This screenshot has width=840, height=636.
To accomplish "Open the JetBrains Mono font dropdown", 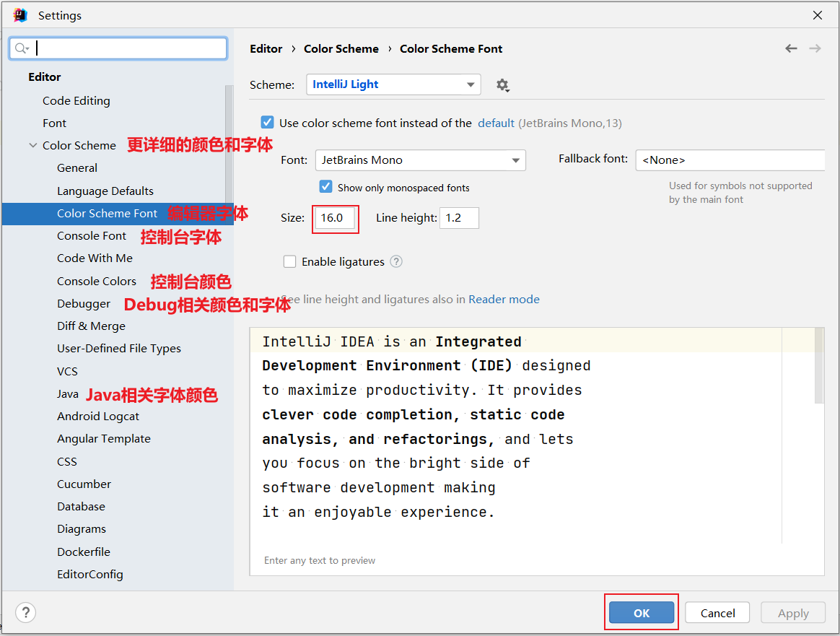I will [421, 160].
